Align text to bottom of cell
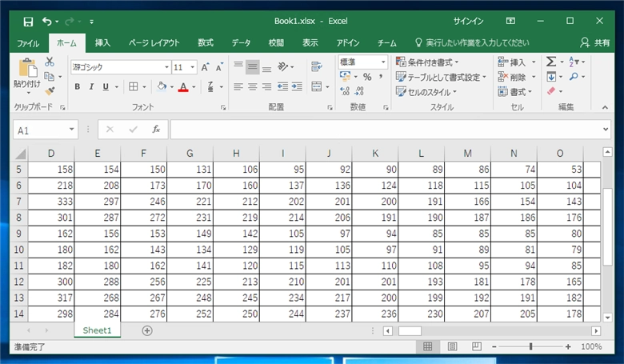624x364 pixels. tap(266, 67)
